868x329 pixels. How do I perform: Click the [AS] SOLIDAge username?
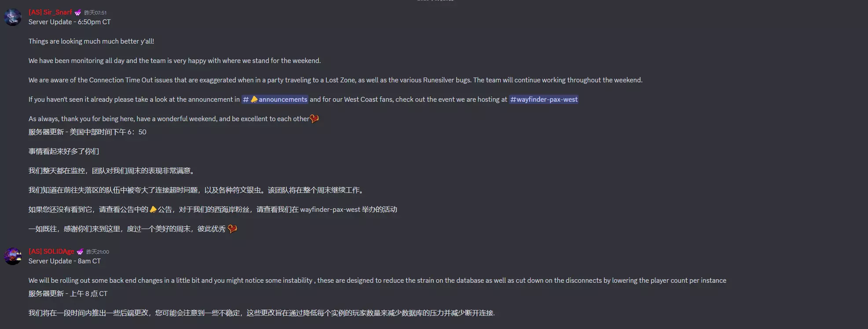[51, 251]
